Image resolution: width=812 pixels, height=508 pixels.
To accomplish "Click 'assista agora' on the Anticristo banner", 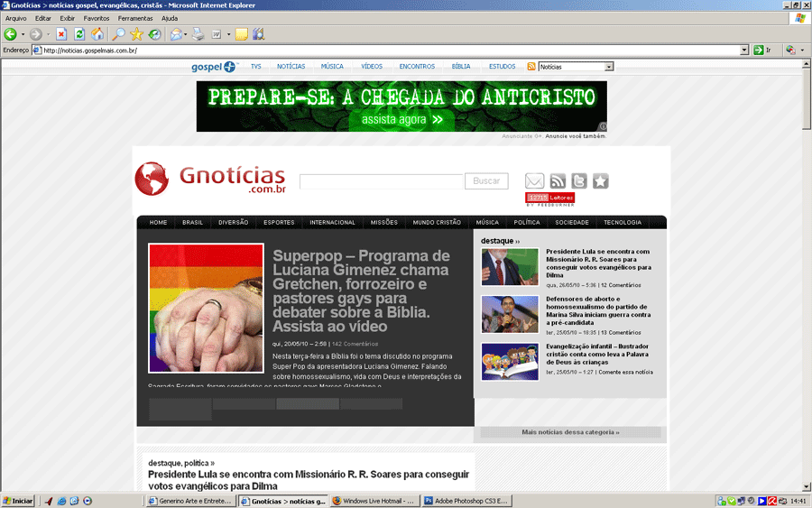I will coord(401,120).
